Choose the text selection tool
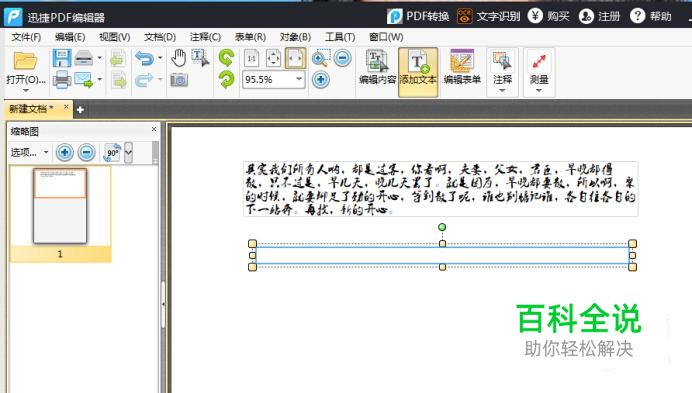 click(x=200, y=58)
